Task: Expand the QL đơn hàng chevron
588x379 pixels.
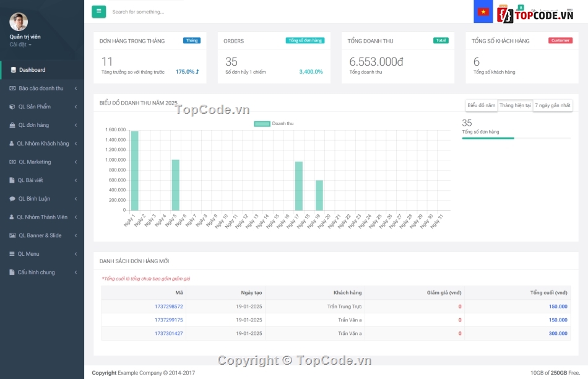Action: 76,125
